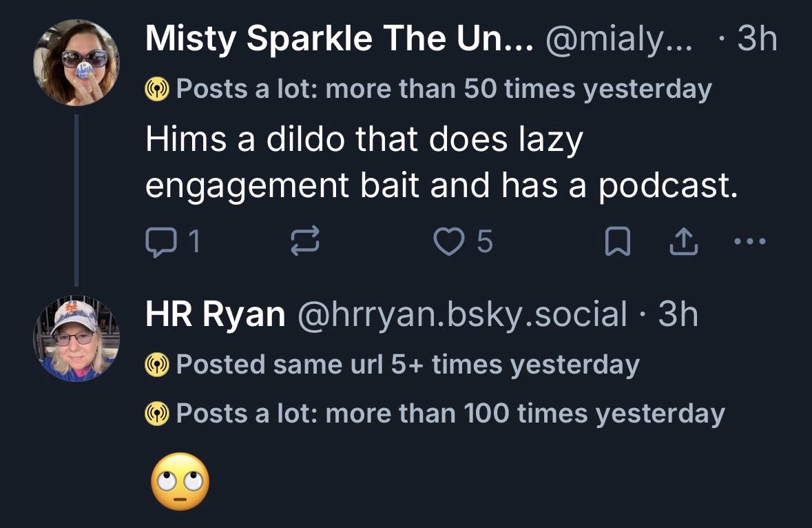
Task: Open HR Ryan's avatar photo
Action: 76,338
